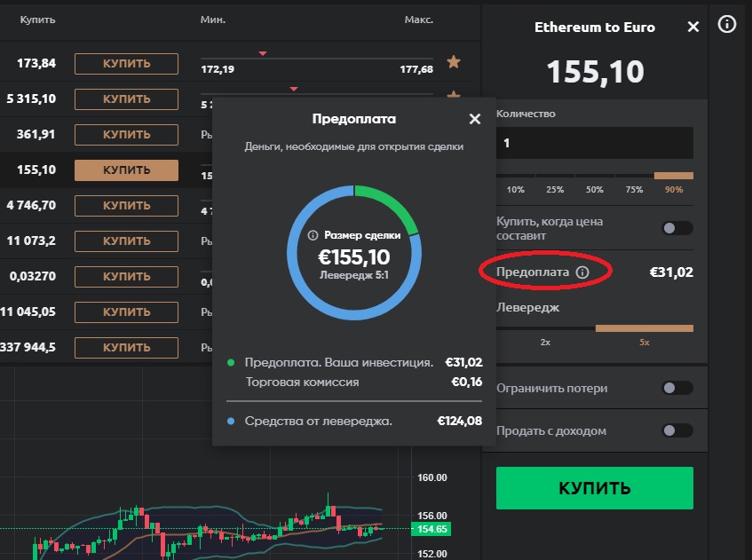Click КУПИТЬ for the 173,84 price row
Viewport: 752px width, 560px height.
126,63
